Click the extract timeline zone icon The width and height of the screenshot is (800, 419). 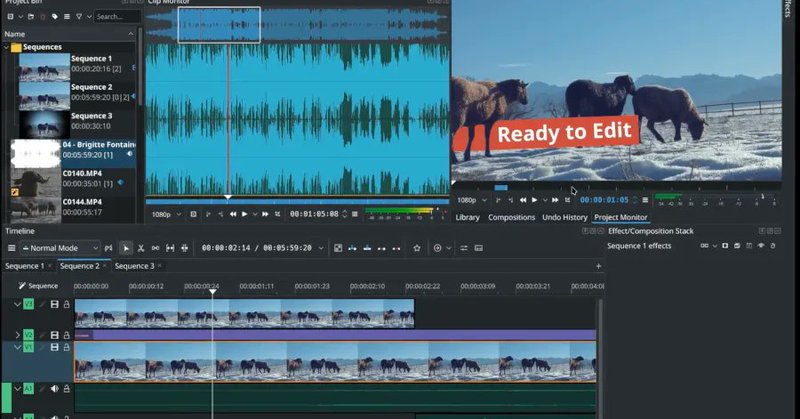(382, 248)
